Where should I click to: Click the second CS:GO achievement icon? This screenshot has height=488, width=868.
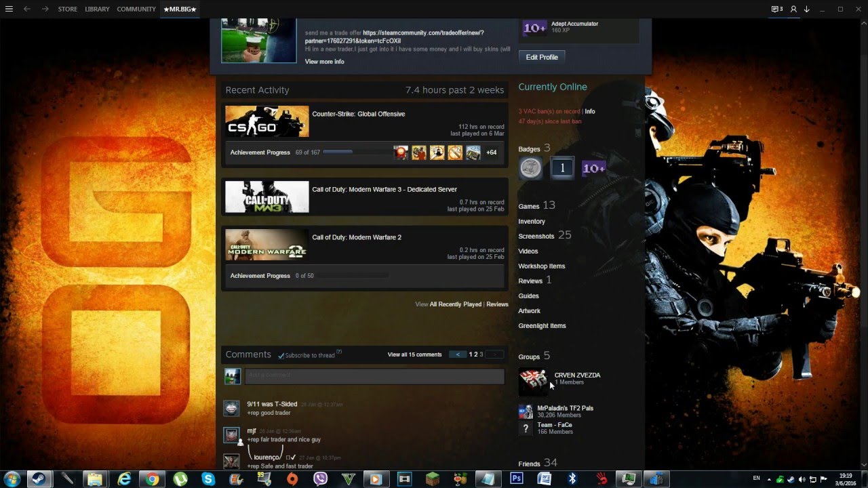[419, 152]
